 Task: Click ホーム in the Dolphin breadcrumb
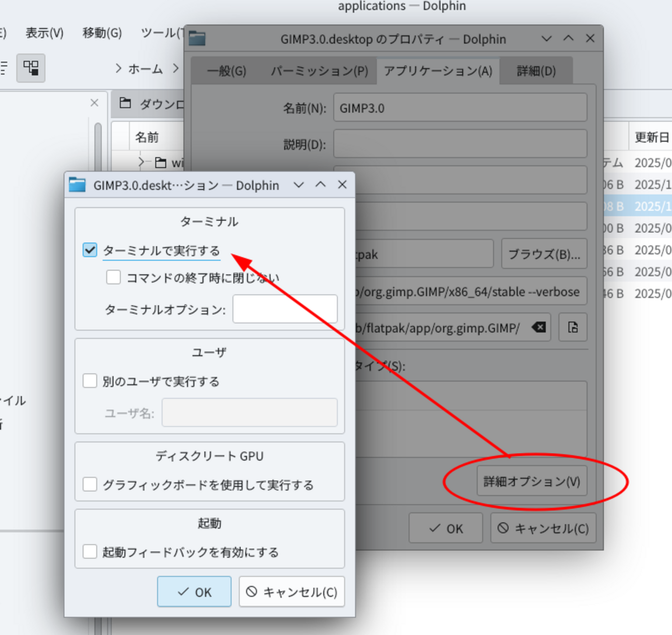coord(145,68)
